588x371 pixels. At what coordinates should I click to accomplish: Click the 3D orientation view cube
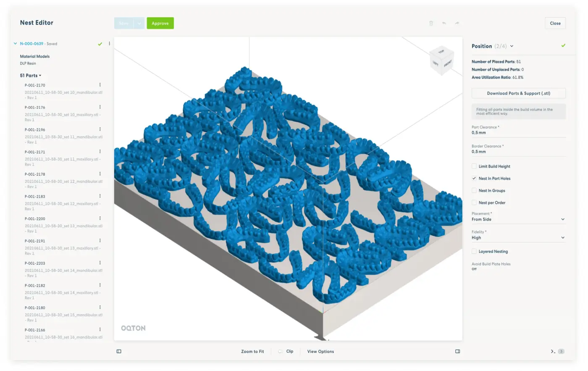point(441,60)
